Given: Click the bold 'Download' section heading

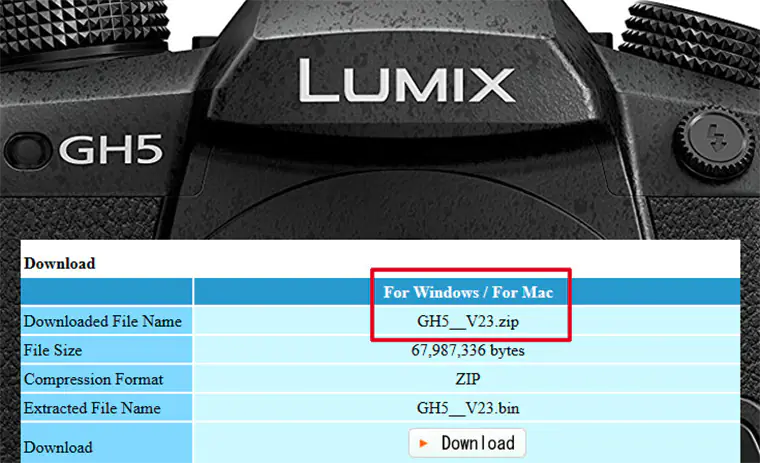Looking at the screenshot, I should tap(60, 263).
